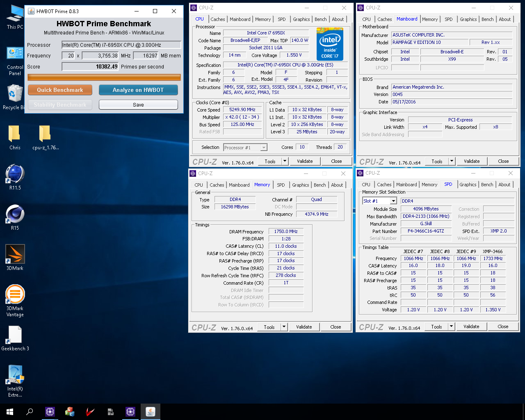Launch the 3DMark shortcut

coord(15,258)
